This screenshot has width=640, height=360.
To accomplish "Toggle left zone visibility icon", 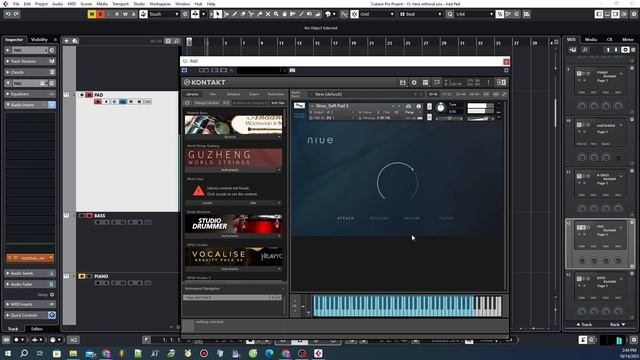I will pos(599,14).
